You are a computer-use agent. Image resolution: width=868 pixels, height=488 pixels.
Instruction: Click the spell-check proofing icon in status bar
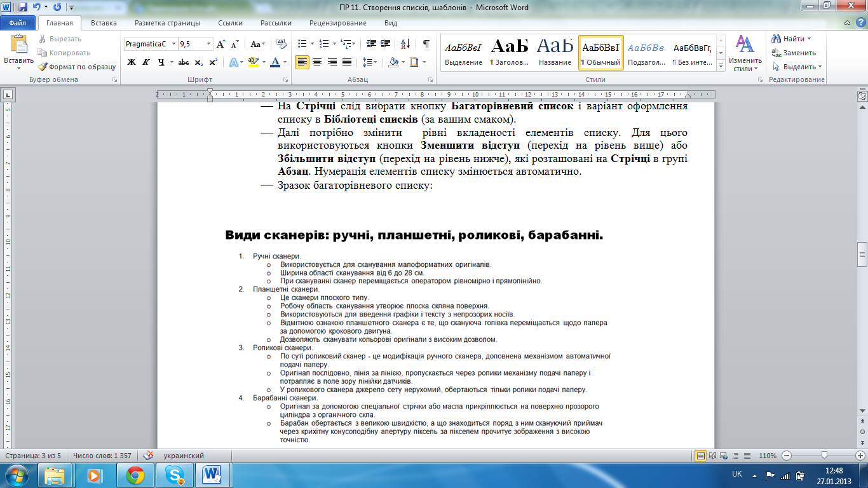click(x=148, y=456)
